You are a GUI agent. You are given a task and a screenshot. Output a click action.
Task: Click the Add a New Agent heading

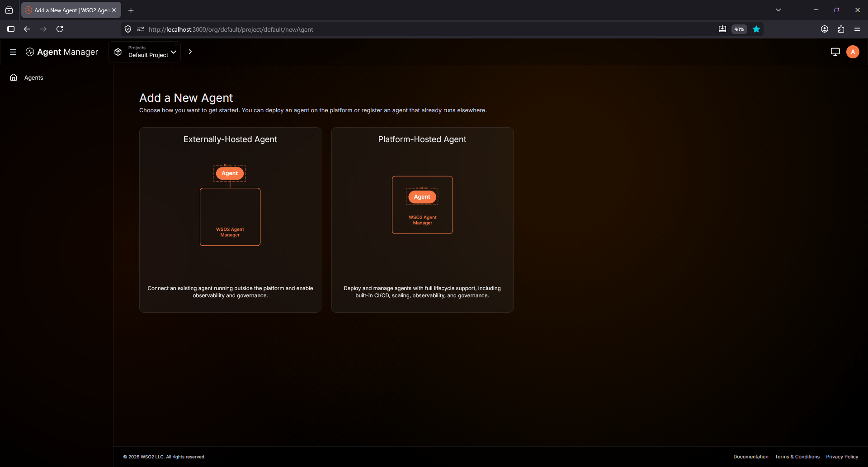[x=186, y=98]
